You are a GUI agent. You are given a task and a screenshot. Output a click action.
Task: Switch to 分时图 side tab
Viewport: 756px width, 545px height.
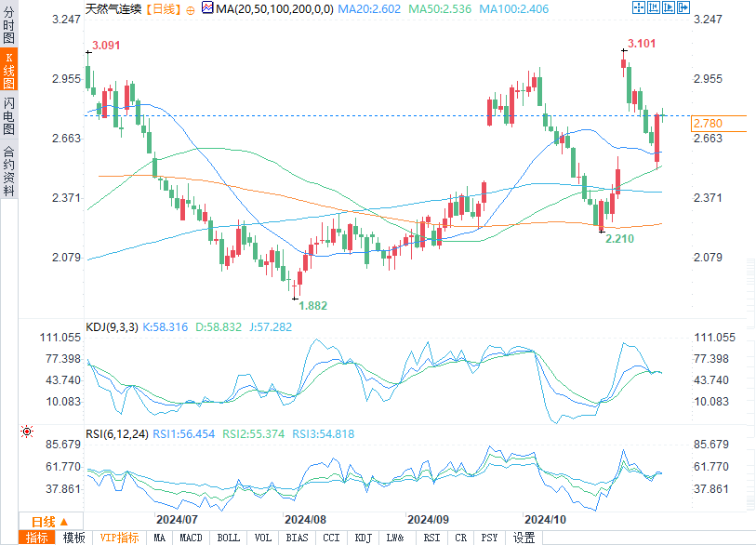point(8,24)
